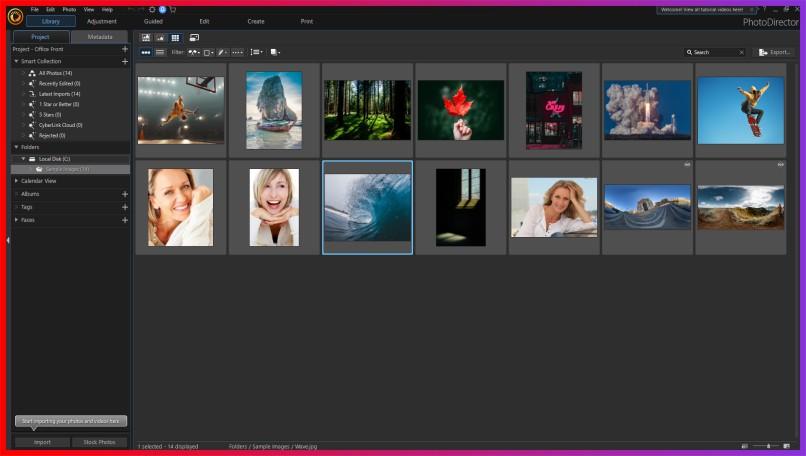Screen dimensions: 806x456
Task: Open the shopping cart icon
Action: 172,9
